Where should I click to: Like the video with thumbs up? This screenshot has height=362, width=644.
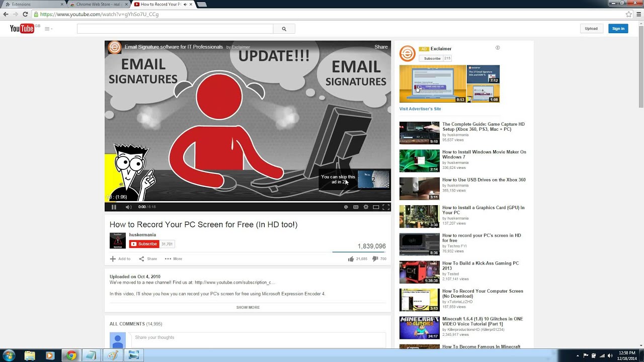pos(351,259)
